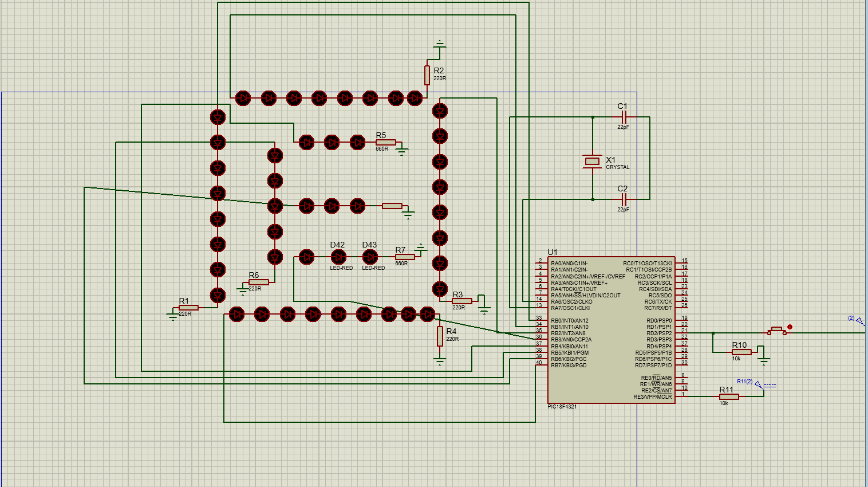Click the red actuator dot on the push button
Screen dimensions: 868x487
pos(790,327)
